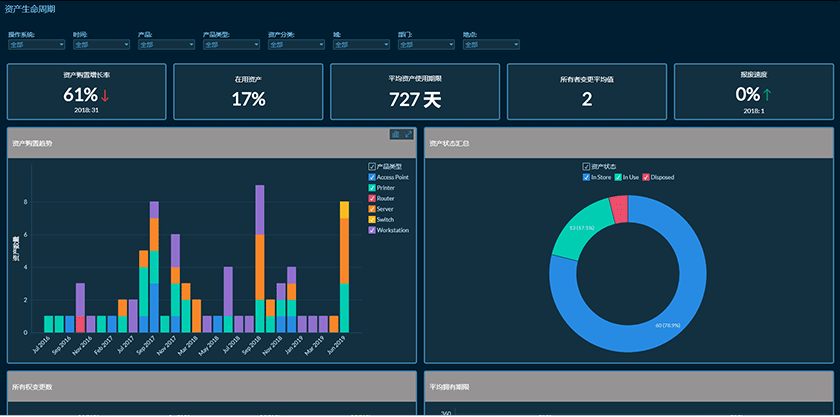The height and width of the screenshot is (417, 840).
Task: Uncheck Access Point in the legend
Action: pyautogui.click(x=372, y=177)
